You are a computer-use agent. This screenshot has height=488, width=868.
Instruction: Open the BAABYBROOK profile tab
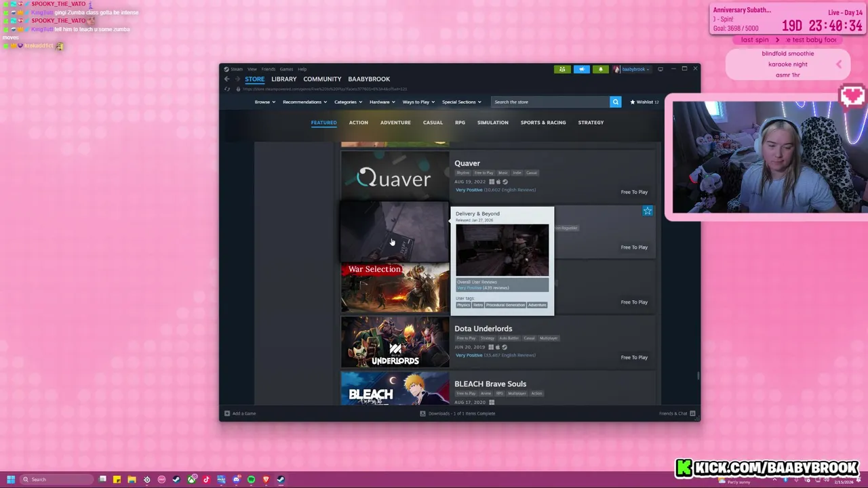369,79
